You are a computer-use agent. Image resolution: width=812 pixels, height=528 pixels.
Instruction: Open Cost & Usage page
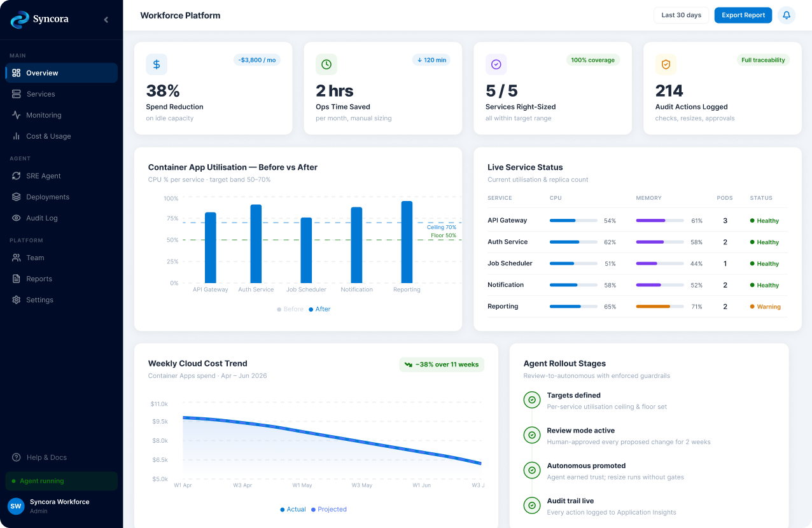(x=62, y=136)
